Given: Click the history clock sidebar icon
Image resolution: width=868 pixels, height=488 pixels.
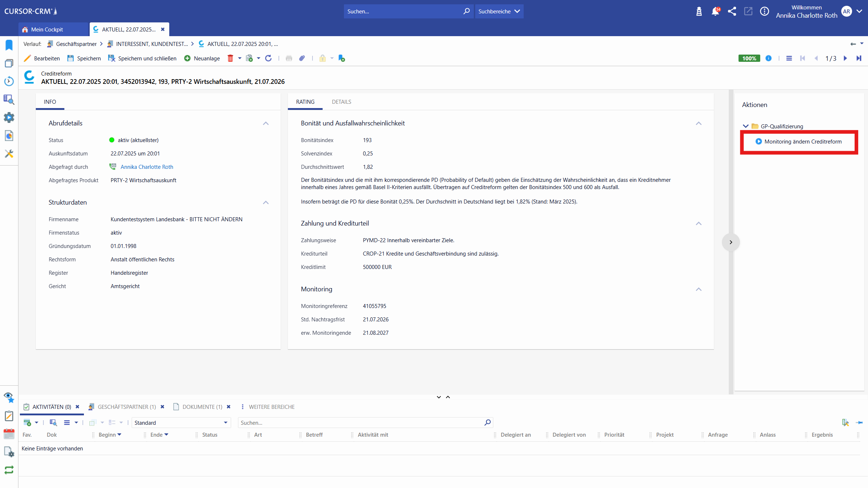Looking at the screenshot, I should click(9, 81).
